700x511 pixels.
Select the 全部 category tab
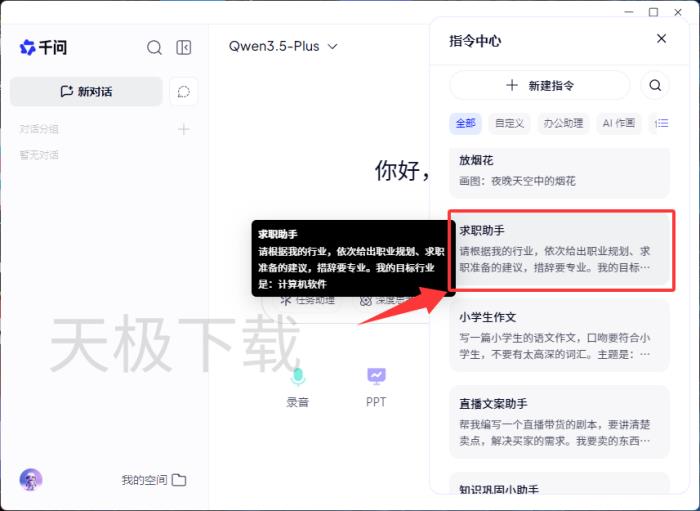click(x=466, y=124)
